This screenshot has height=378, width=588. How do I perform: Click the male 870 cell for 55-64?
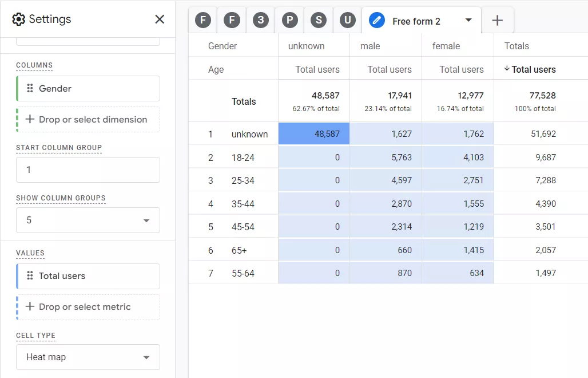(386, 273)
